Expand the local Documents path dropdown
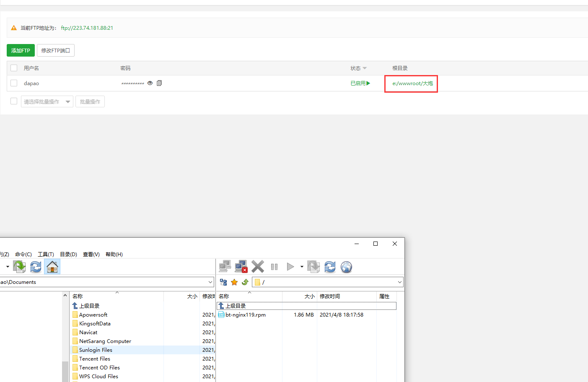588x382 pixels. click(x=210, y=282)
